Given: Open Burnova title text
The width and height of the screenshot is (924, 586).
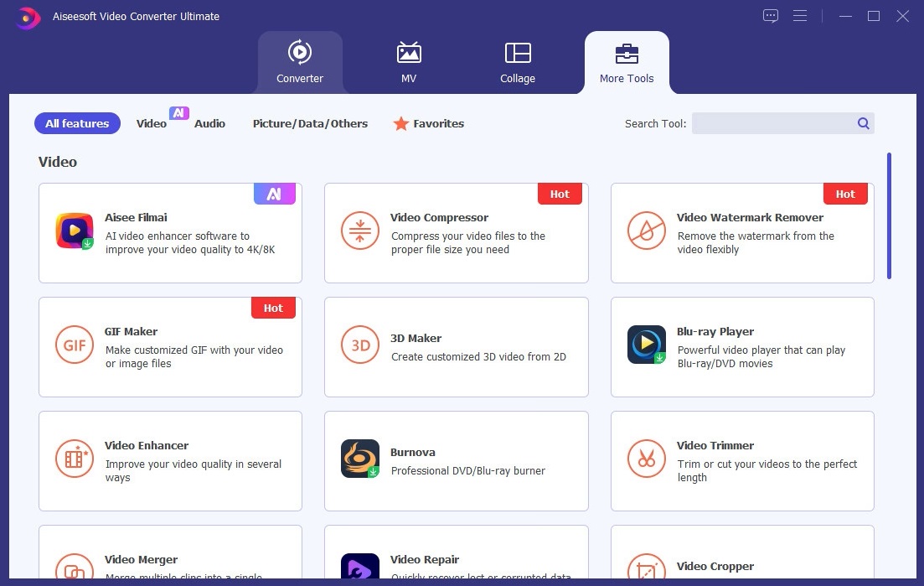Looking at the screenshot, I should (x=412, y=452).
